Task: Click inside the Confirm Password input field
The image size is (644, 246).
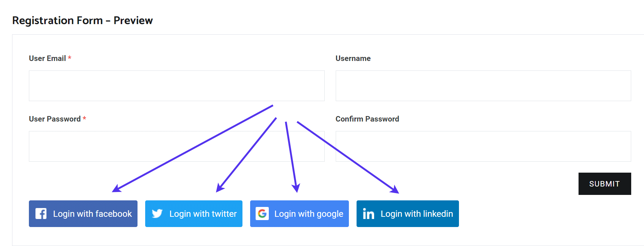Action: point(483,146)
